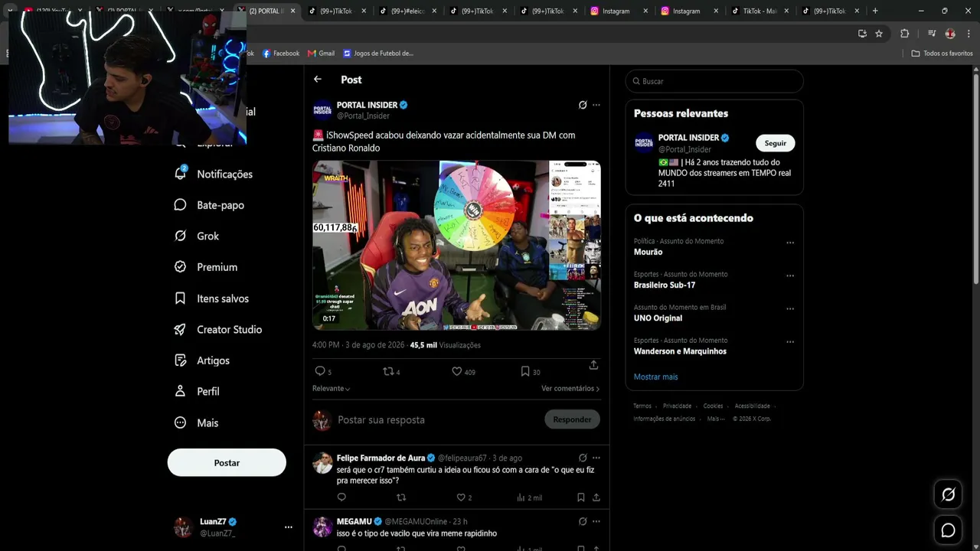Image resolution: width=980 pixels, height=551 pixels.
Task: Expand the Mais sidebar menu
Action: (x=196, y=422)
